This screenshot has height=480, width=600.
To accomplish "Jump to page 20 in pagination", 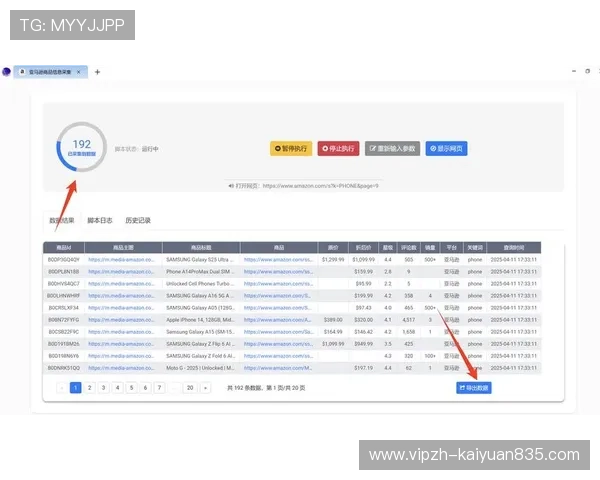I will (188, 387).
